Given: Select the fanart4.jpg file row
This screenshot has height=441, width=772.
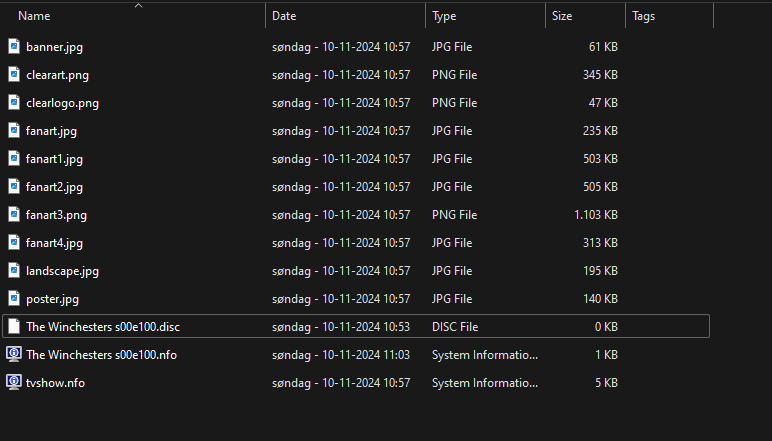Looking at the screenshot, I should pyautogui.click(x=54, y=243).
